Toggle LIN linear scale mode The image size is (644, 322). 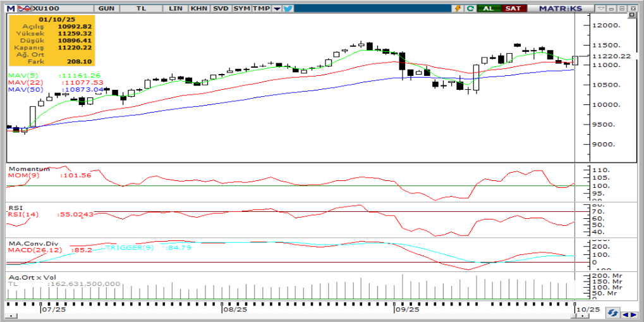(174, 8)
